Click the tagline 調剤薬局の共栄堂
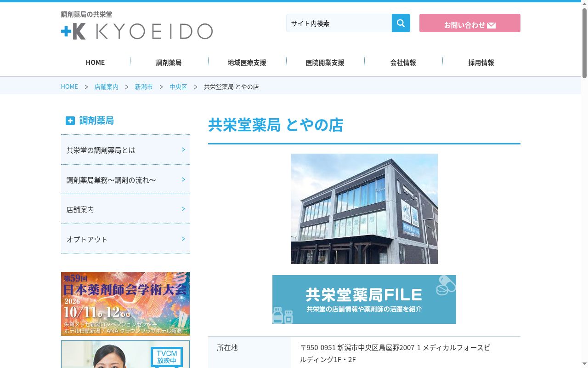This screenshot has height=368, width=588. (x=86, y=14)
